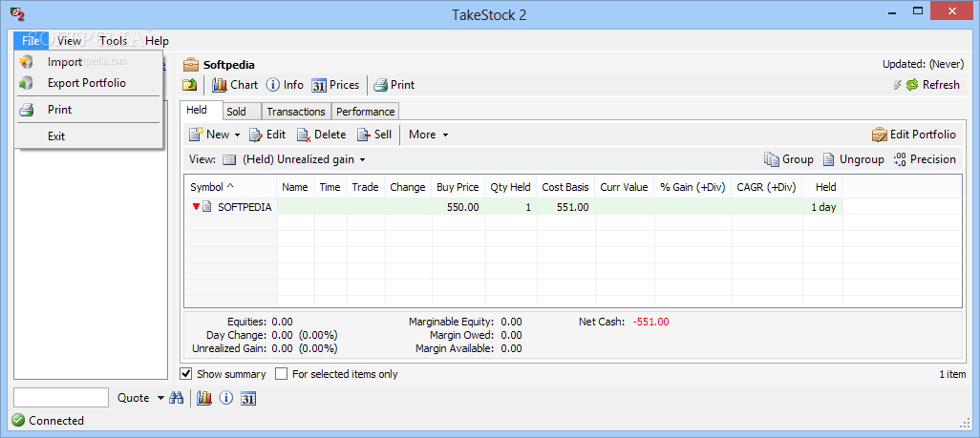The image size is (980, 438).
Task: Click the Refresh button
Action: [932, 85]
